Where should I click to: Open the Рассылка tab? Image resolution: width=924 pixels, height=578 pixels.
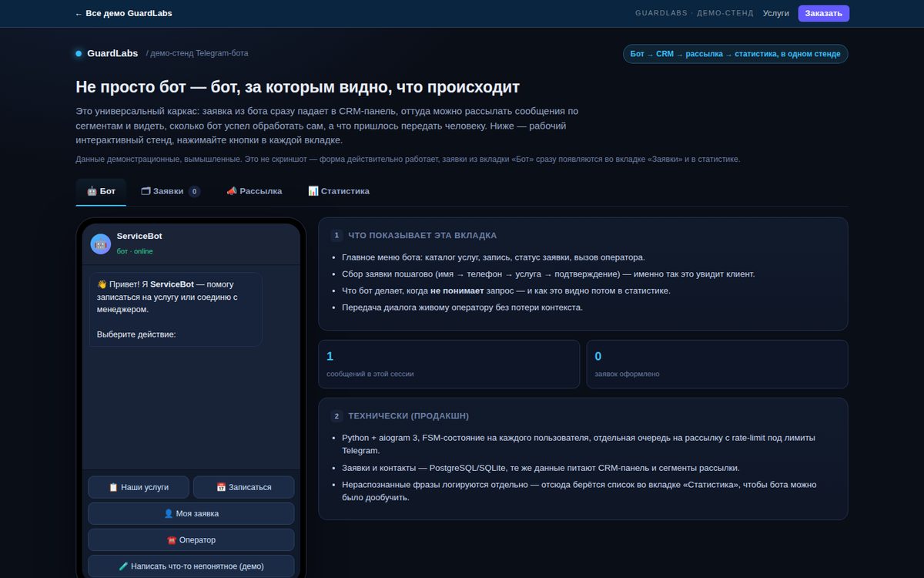(x=254, y=191)
